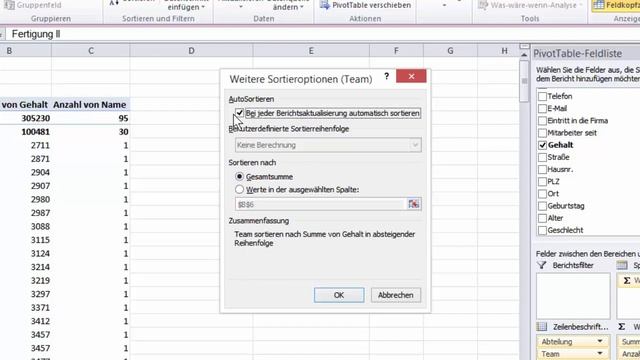This screenshot has width=640, height=360.
Task: Select column header G
Action: click(450, 51)
